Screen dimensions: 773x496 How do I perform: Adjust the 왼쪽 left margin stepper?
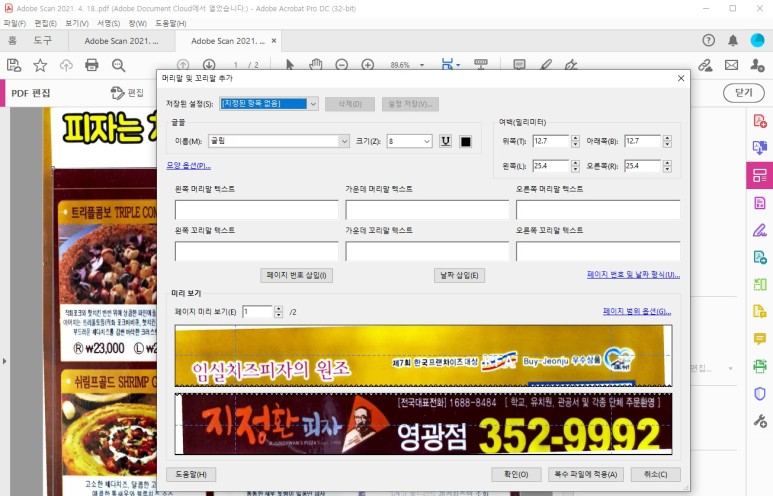coord(575,166)
